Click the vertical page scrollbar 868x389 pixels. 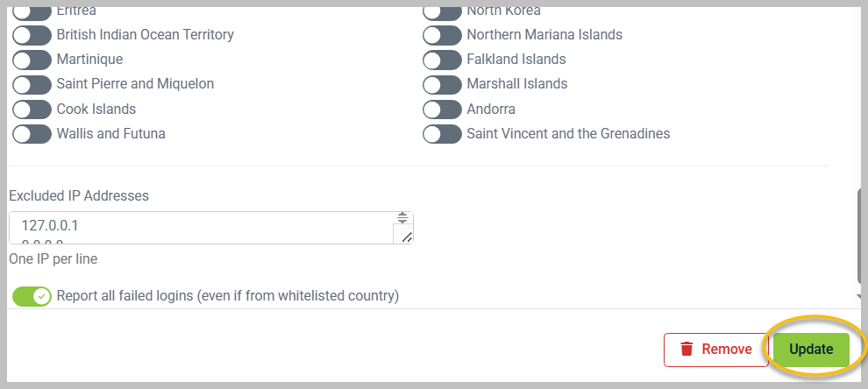pyautogui.click(x=862, y=237)
